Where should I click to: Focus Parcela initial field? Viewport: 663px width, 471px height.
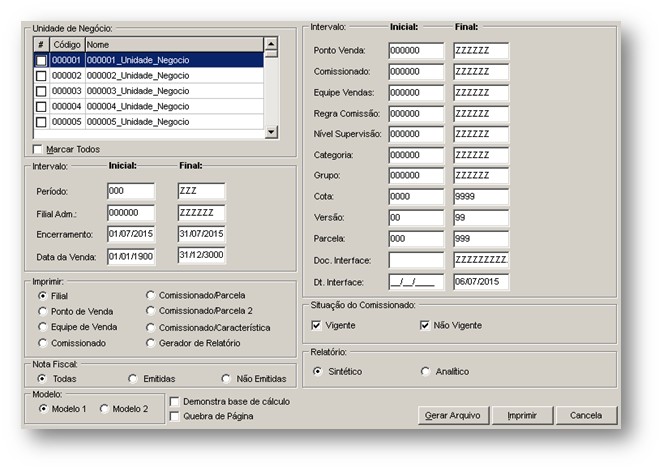[416, 239]
